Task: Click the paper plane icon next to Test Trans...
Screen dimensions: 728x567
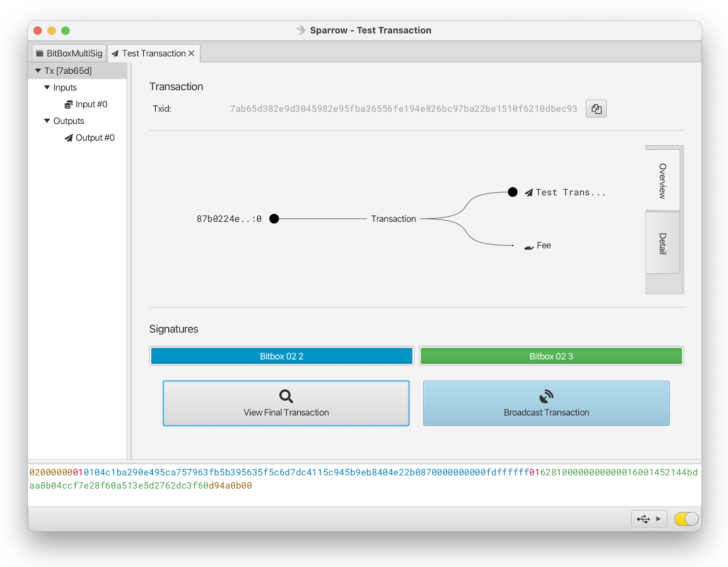Action: tap(529, 193)
